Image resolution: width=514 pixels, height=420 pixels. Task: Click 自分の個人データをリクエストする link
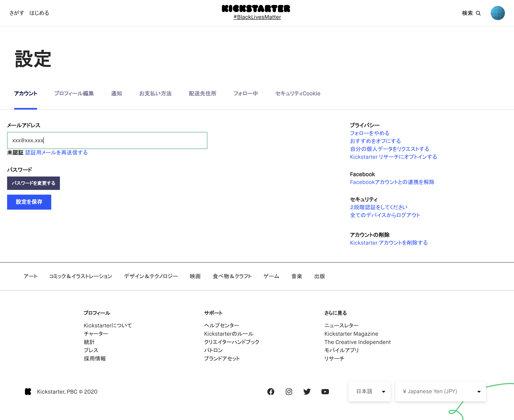(x=390, y=149)
